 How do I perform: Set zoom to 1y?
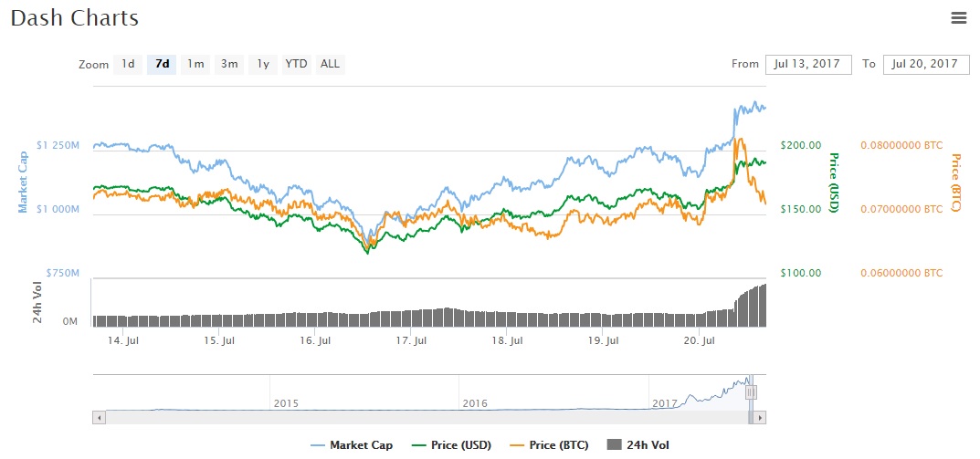click(x=263, y=64)
